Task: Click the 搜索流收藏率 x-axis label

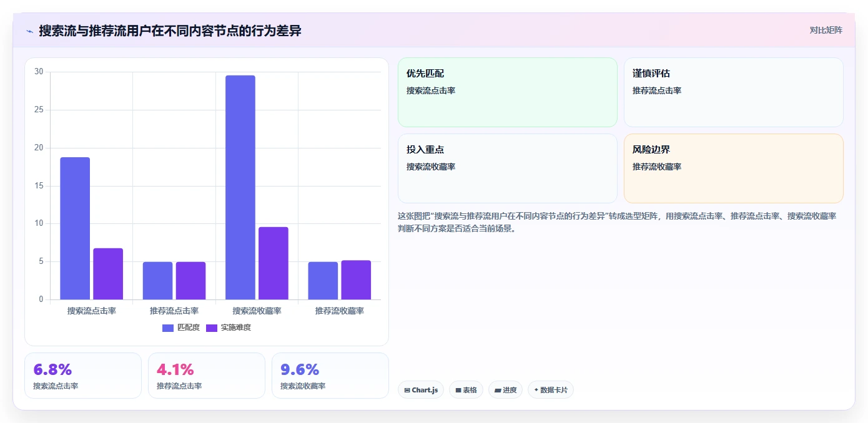Action: (x=257, y=311)
